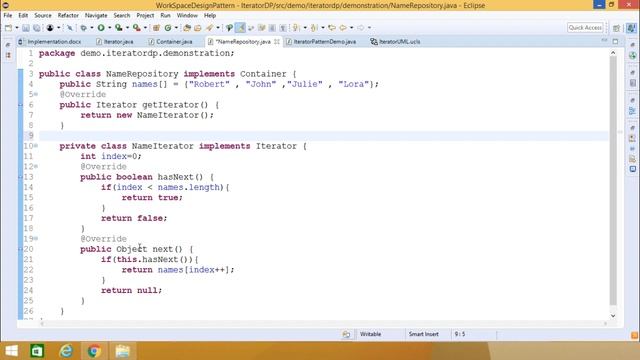Click the Back navigation arrow icon
The height and width of the screenshot is (360, 640).
[343, 28]
